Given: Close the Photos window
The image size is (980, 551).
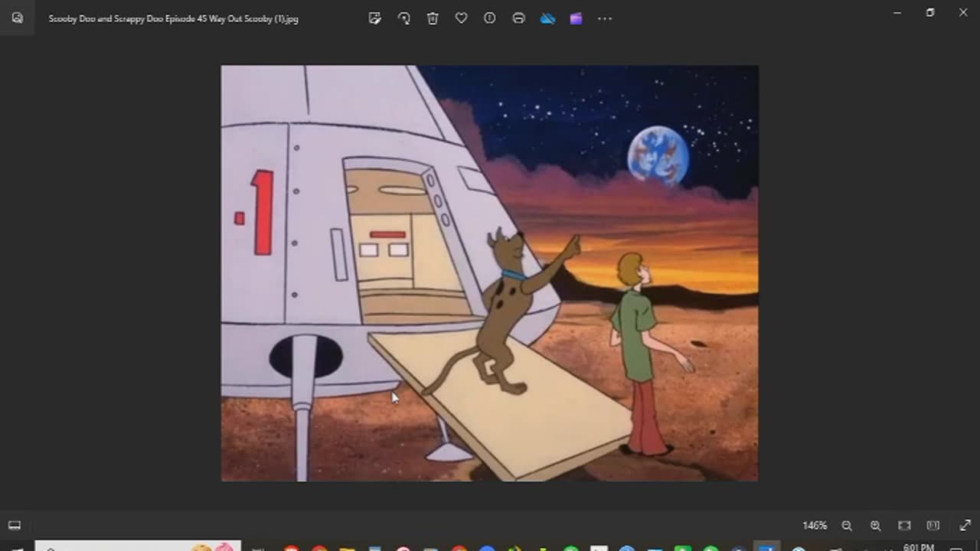Looking at the screenshot, I should coord(963,13).
